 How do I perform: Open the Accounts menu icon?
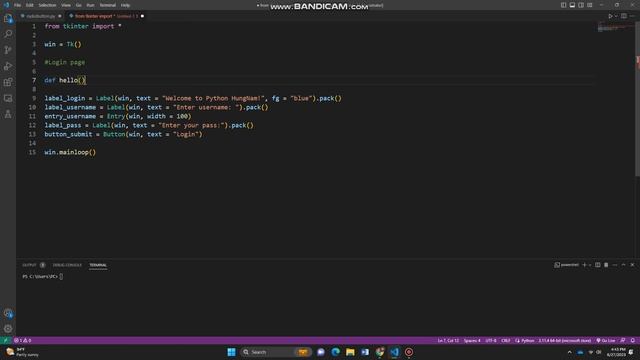click(x=8, y=313)
